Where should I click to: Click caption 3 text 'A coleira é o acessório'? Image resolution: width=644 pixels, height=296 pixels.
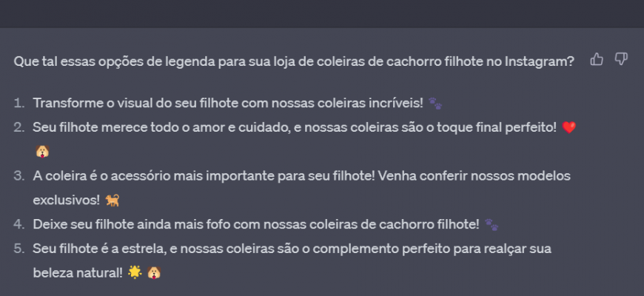pos(101,176)
